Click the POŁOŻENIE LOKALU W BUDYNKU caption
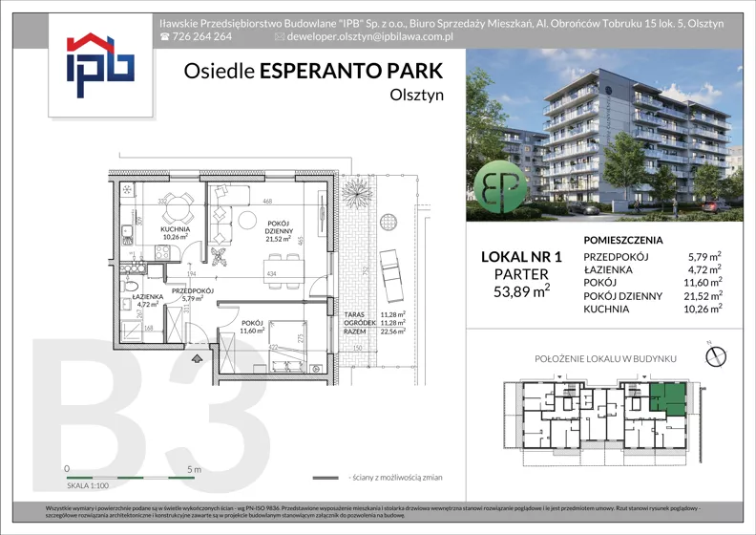Screen dimensions: 756x535 tap(605, 359)
